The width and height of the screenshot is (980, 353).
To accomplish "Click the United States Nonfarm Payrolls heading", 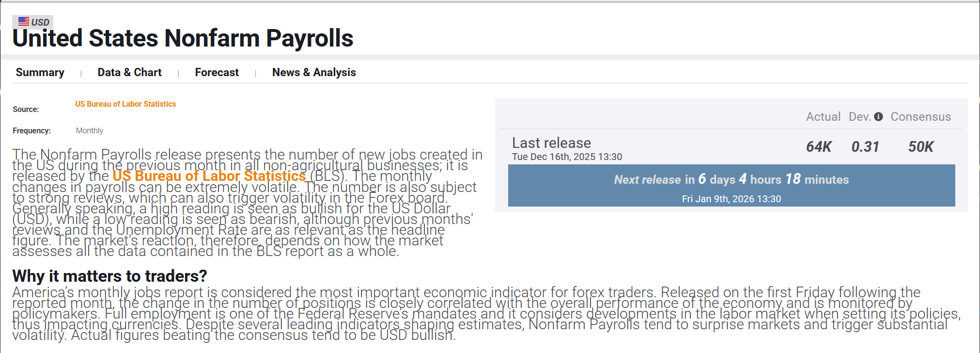I will [x=183, y=38].
